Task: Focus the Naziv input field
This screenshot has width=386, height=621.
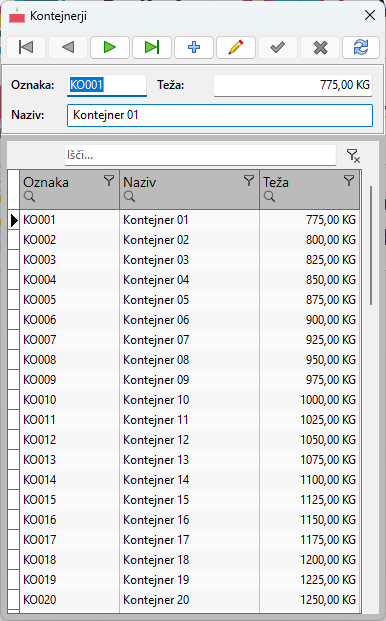Action: click(220, 115)
